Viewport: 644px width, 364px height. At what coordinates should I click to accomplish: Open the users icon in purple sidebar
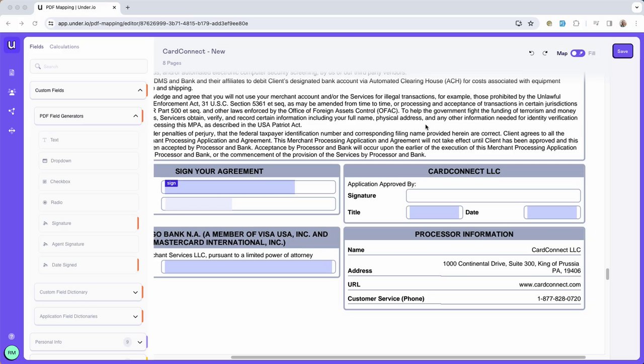(12, 92)
